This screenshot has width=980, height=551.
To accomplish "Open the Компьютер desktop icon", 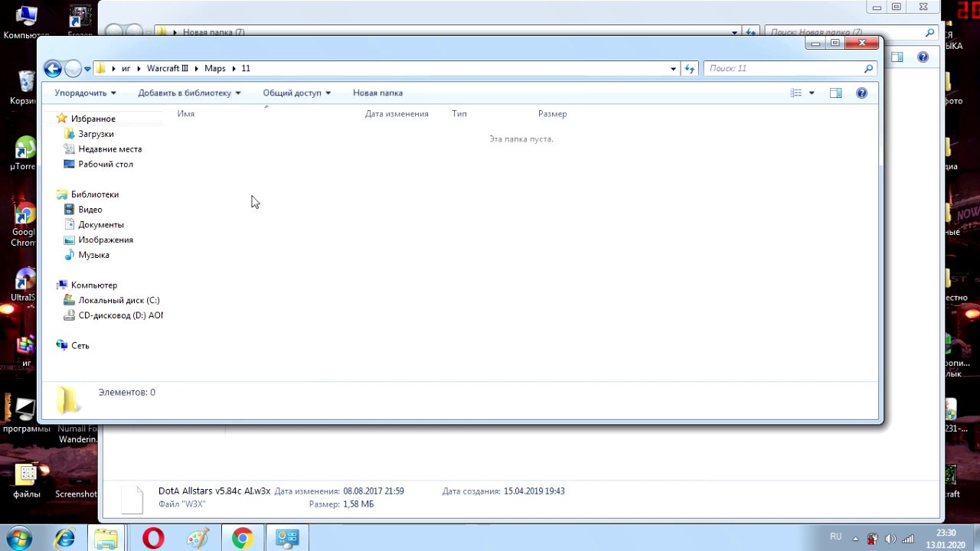I will [25, 21].
